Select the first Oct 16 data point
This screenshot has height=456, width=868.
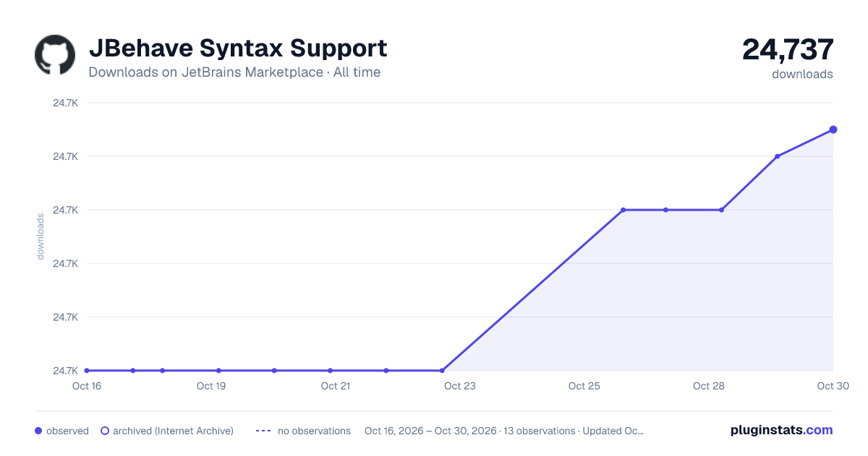point(87,371)
